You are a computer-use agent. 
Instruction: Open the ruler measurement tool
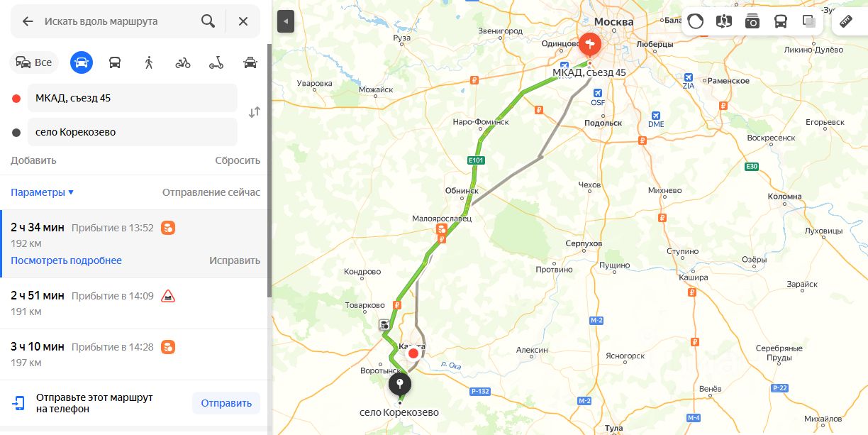[x=846, y=21]
